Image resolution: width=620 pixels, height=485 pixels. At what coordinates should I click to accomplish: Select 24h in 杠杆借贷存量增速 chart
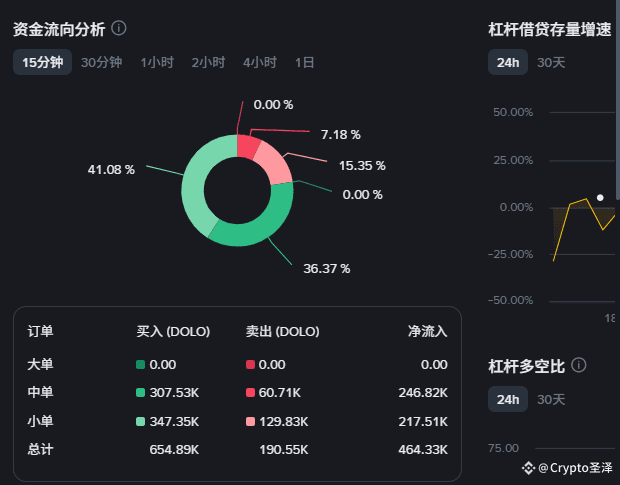[508, 62]
